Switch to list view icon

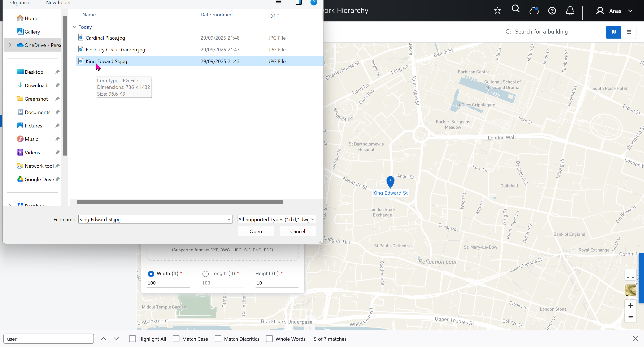[629, 32]
